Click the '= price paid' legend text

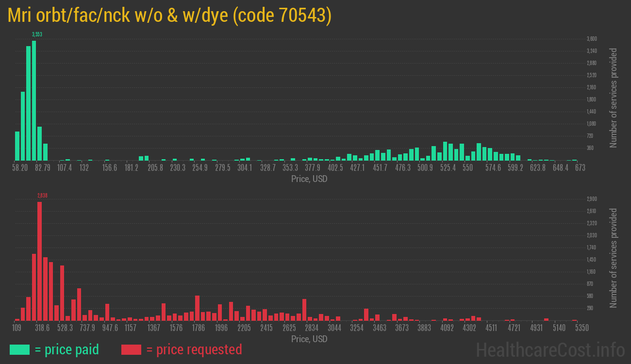[66, 349]
